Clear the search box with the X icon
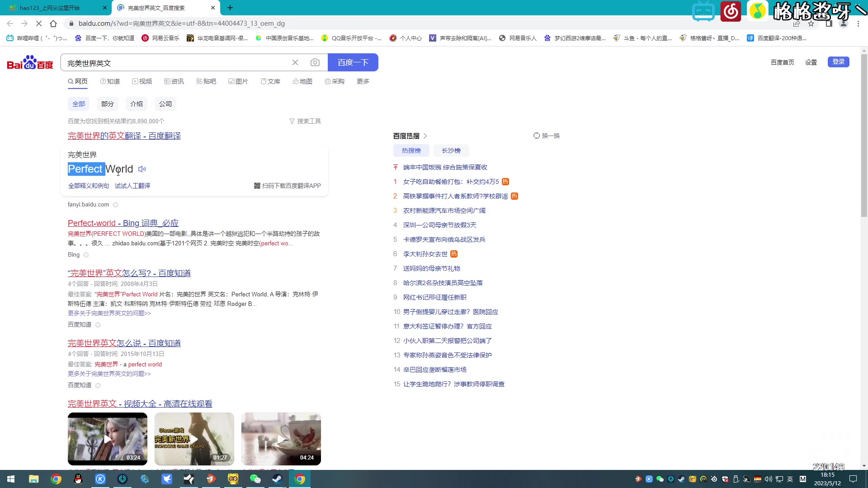The width and height of the screenshot is (868, 488). pos(295,62)
